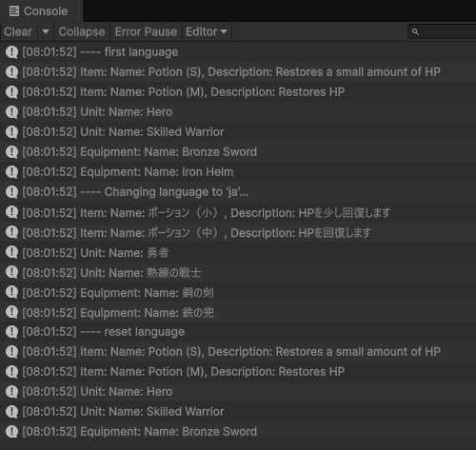Click the info icon on 'Changing language to ja' row
Screen dimensions: 476x450
[x=11, y=192]
